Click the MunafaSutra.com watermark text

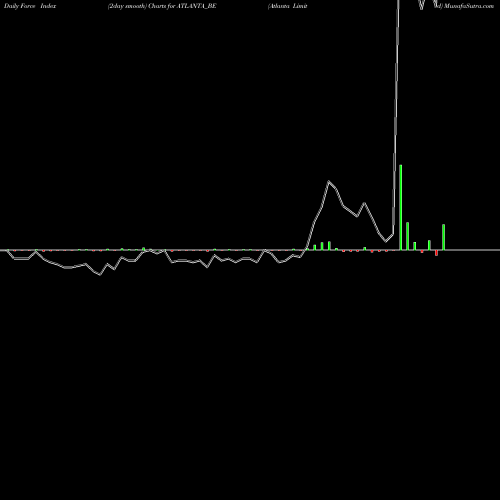(x=469, y=6)
